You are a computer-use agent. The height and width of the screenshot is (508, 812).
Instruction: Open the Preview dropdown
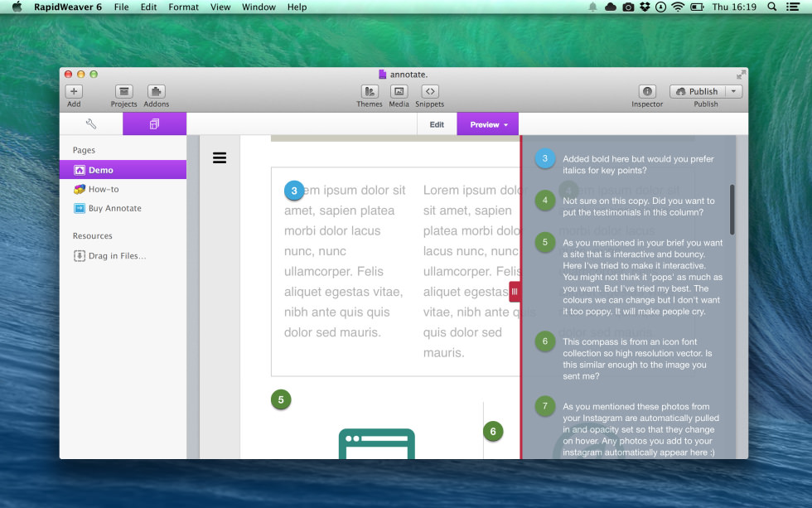tap(488, 124)
